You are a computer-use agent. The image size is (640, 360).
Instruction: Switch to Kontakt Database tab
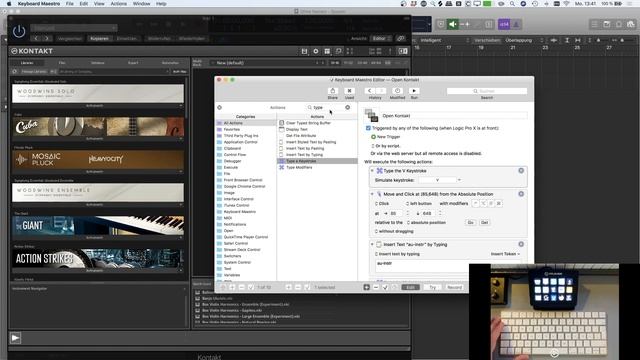coord(98,63)
